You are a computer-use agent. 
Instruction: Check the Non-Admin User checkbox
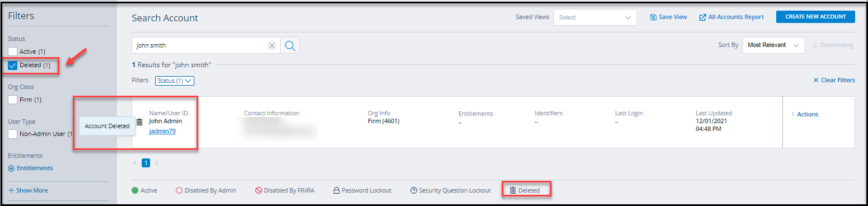click(x=12, y=134)
